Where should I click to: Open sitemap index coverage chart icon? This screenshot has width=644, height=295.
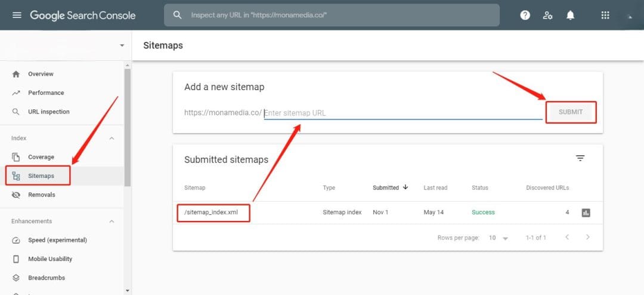pyautogui.click(x=586, y=213)
